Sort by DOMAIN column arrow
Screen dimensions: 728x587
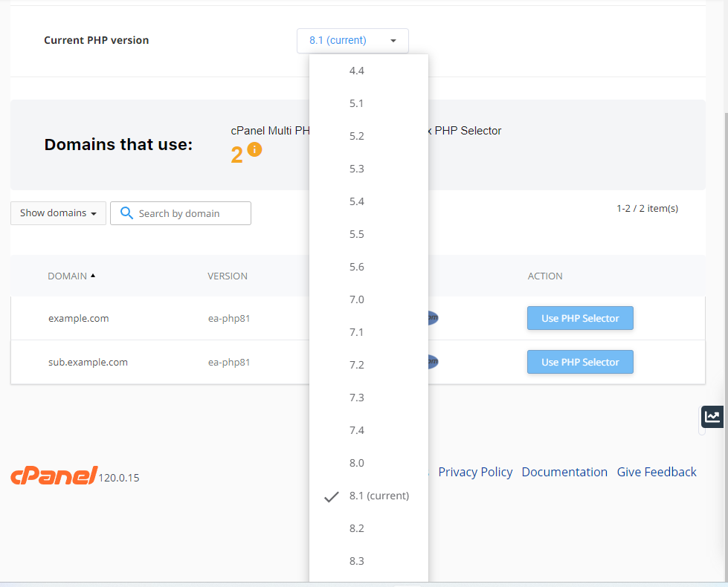click(x=93, y=276)
